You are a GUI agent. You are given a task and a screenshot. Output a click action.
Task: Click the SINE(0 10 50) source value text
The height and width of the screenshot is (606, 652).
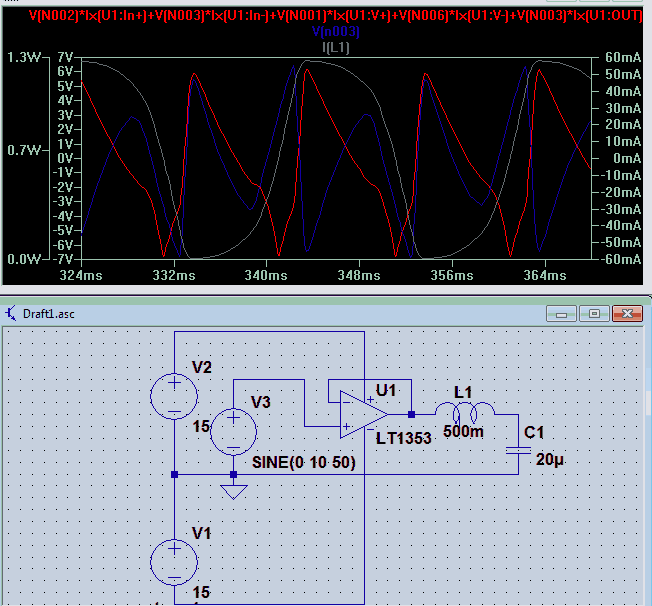point(304,463)
